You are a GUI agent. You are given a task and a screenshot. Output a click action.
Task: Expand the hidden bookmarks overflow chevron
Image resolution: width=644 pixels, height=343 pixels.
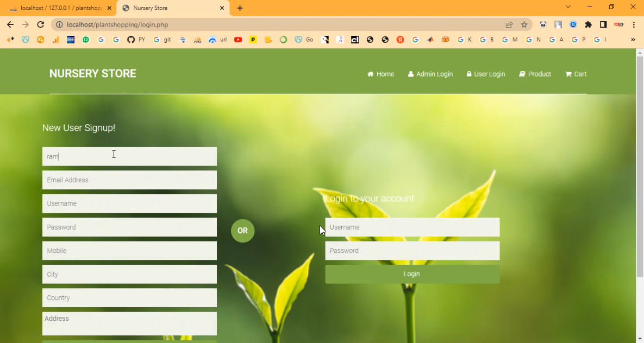(x=633, y=40)
